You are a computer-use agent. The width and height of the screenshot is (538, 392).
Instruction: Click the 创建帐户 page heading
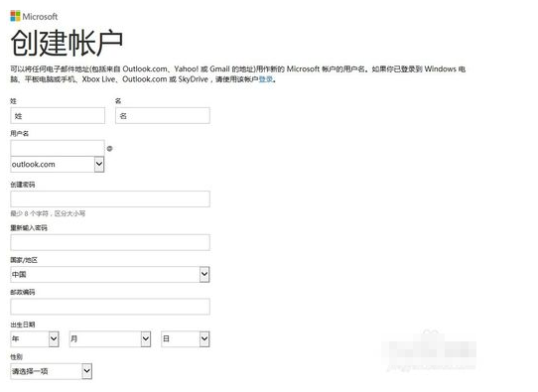[67, 44]
